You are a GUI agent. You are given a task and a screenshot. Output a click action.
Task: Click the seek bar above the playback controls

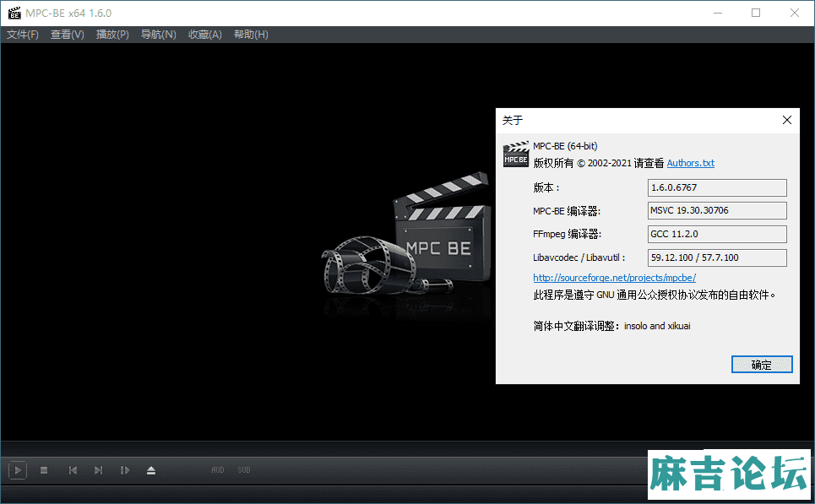click(407, 448)
